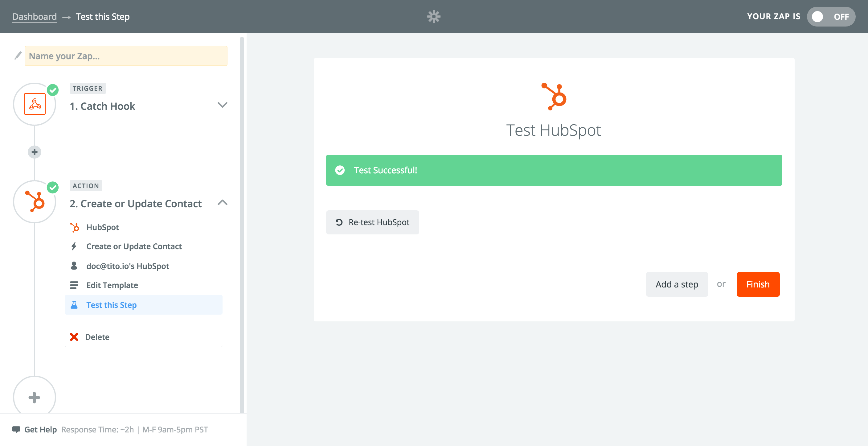Open the HubSpot action step circle icon

[35, 202]
